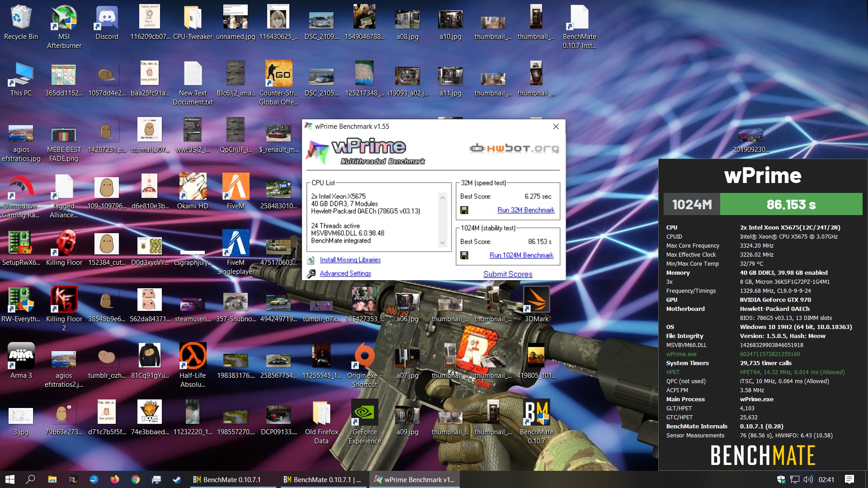Open volume control in system tray

[x=808, y=479]
